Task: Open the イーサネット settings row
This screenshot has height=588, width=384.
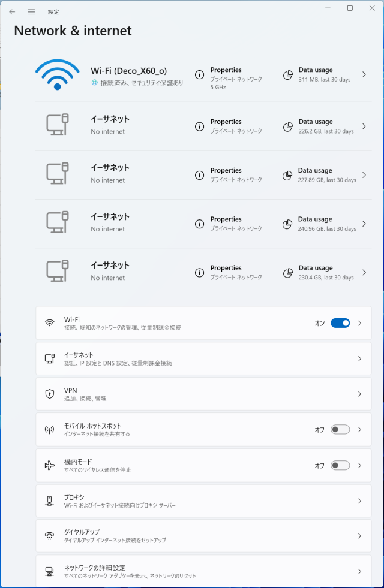Action: click(203, 358)
